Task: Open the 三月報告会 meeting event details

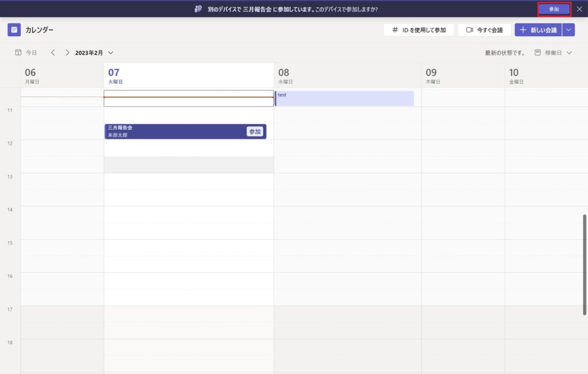Action: (172, 132)
